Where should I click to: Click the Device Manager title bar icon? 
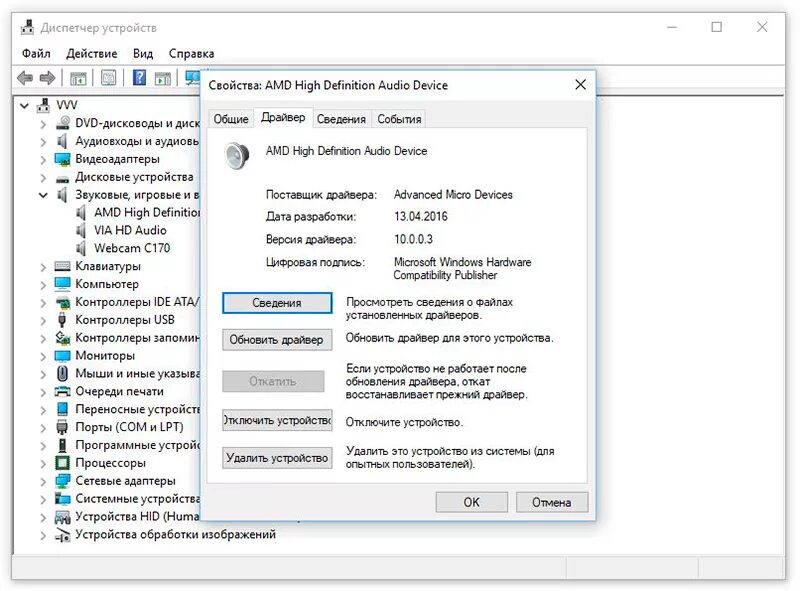(x=27, y=27)
